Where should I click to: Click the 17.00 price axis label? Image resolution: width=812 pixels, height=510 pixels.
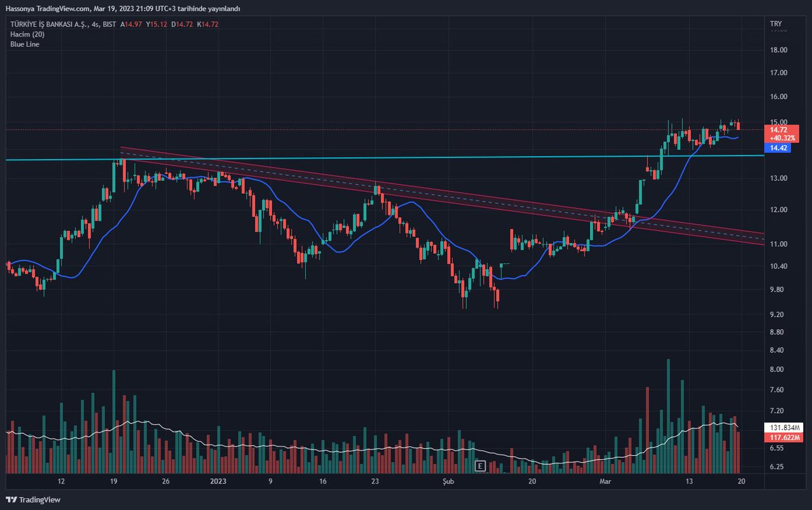pos(778,73)
